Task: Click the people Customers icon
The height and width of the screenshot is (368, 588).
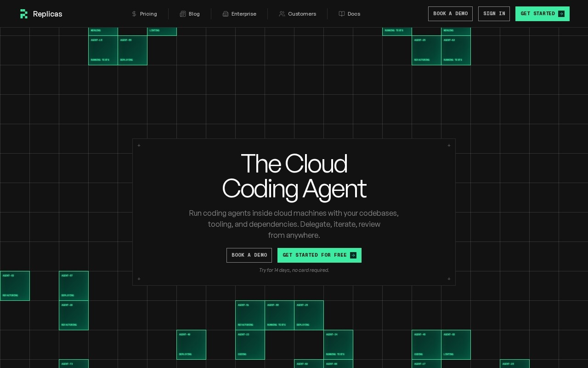Action: [x=282, y=14]
